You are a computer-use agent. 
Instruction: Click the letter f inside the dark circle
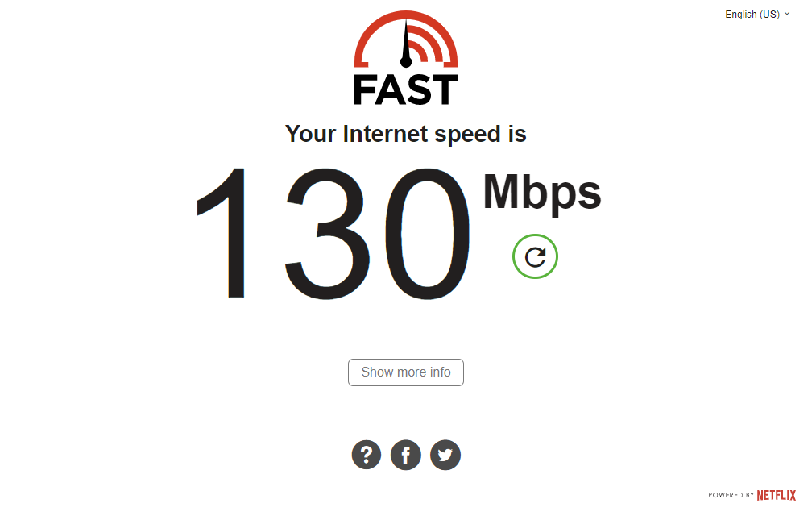(x=405, y=456)
